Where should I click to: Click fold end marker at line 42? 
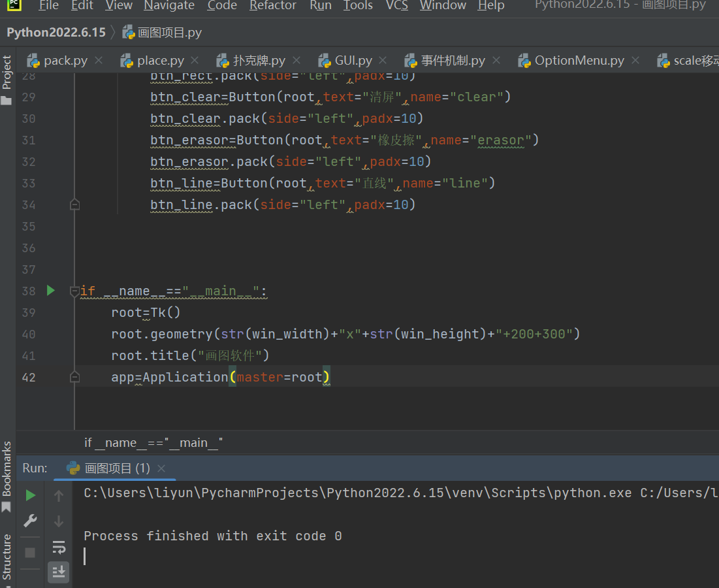coord(74,377)
